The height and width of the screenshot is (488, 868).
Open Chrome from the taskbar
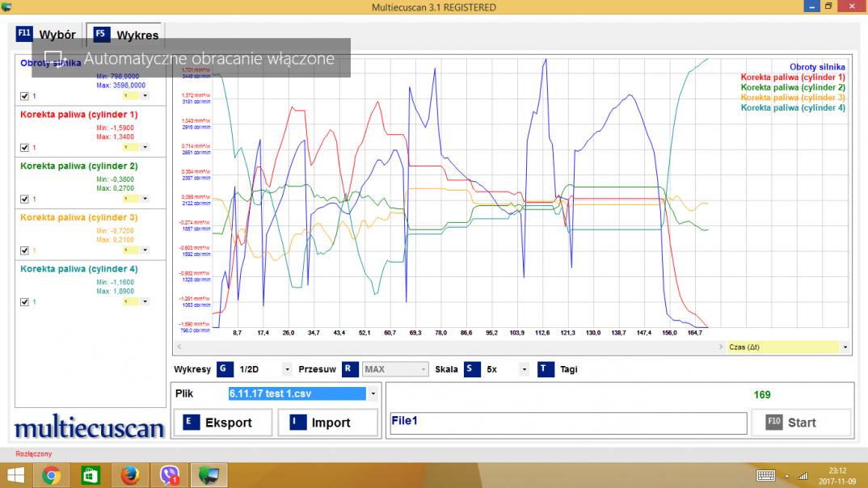tap(52, 475)
